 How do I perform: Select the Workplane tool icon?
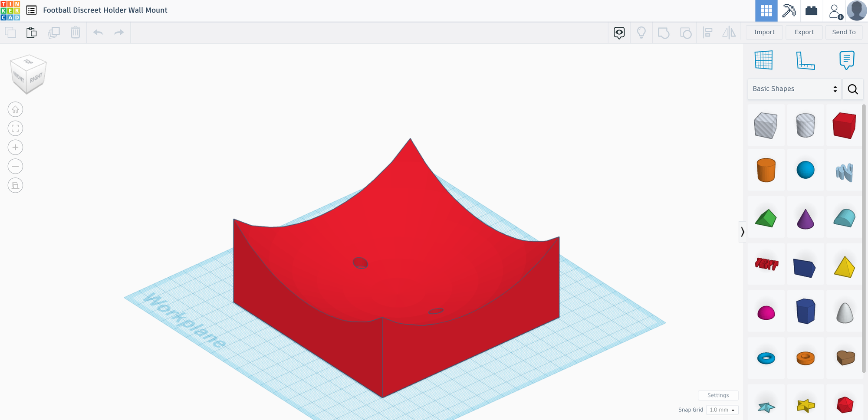pos(764,60)
